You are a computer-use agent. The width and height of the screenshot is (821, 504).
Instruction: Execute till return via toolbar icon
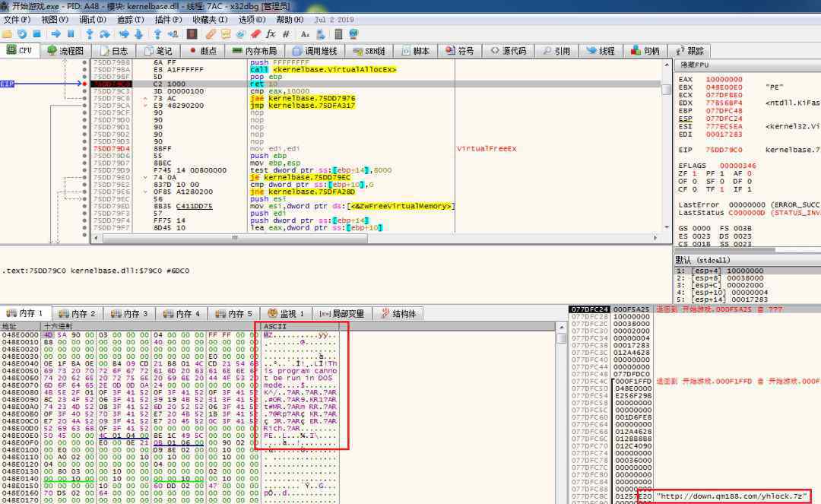point(157,34)
